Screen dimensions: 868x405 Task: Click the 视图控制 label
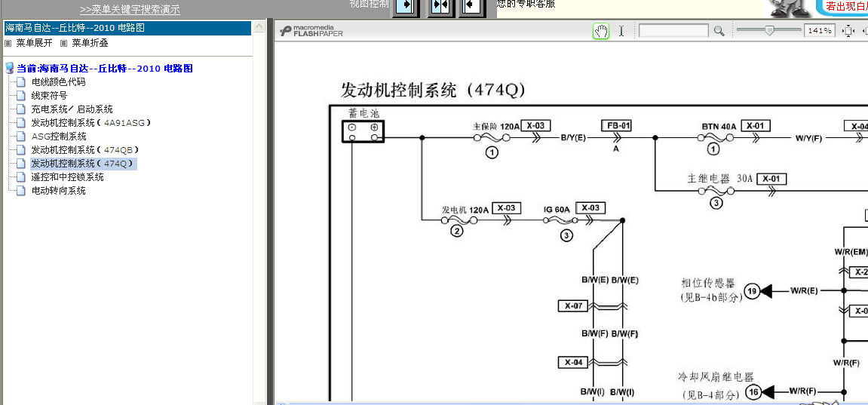click(370, 5)
